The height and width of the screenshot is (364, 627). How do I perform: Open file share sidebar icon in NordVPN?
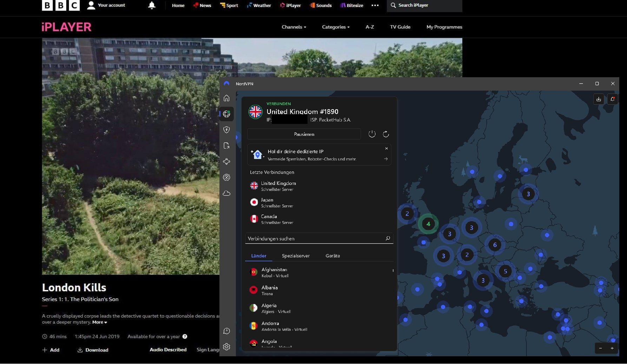click(226, 146)
